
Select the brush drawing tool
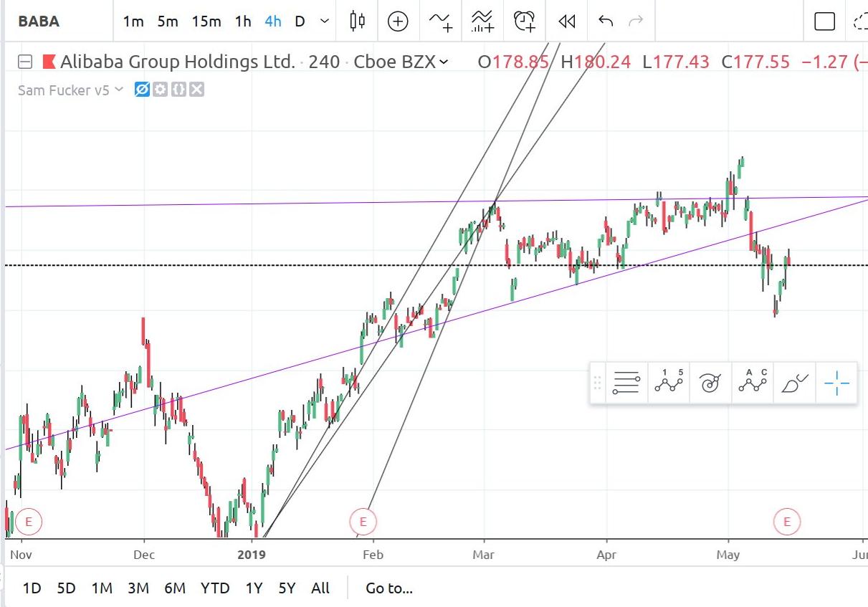tap(794, 383)
